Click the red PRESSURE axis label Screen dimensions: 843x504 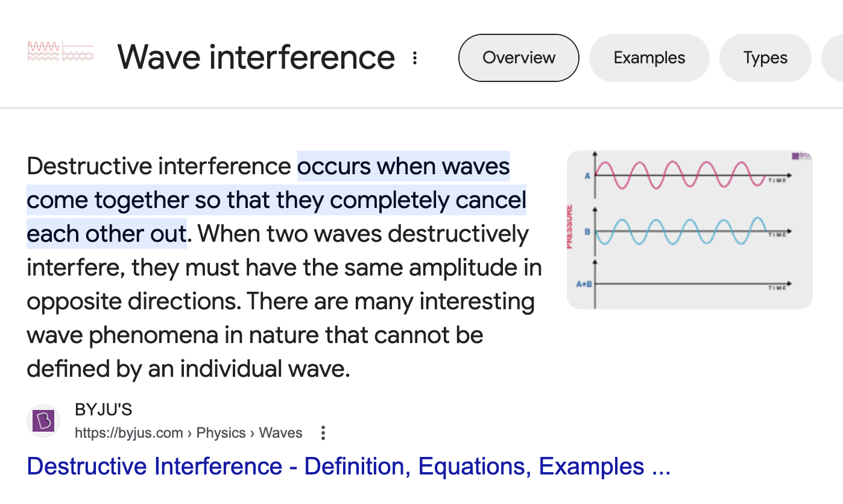point(570,227)
